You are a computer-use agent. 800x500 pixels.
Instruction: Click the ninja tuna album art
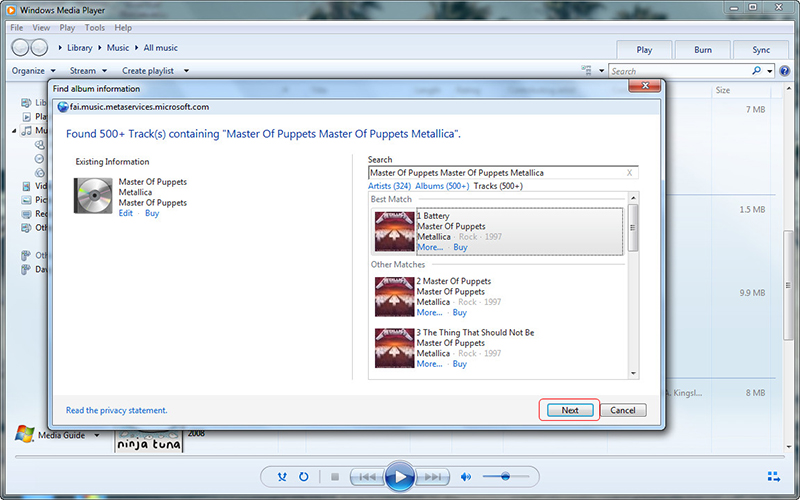[x=149, y=442]
